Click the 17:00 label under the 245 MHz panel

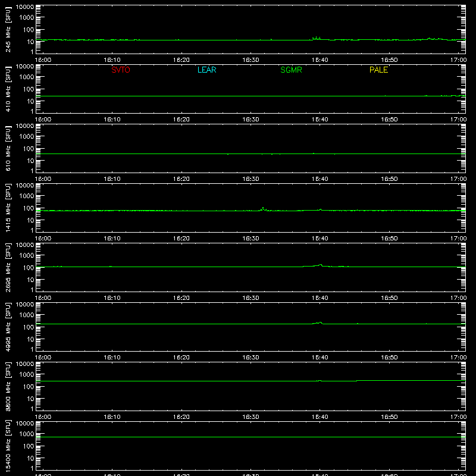(458, 60)
